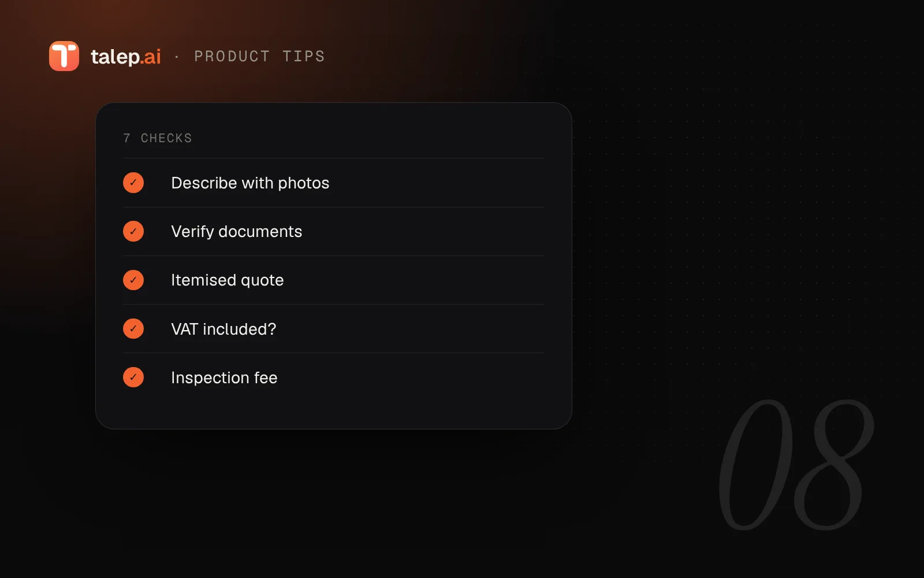Open the talep.ai brand name link

pyautogui.click(x=126, y=57)
